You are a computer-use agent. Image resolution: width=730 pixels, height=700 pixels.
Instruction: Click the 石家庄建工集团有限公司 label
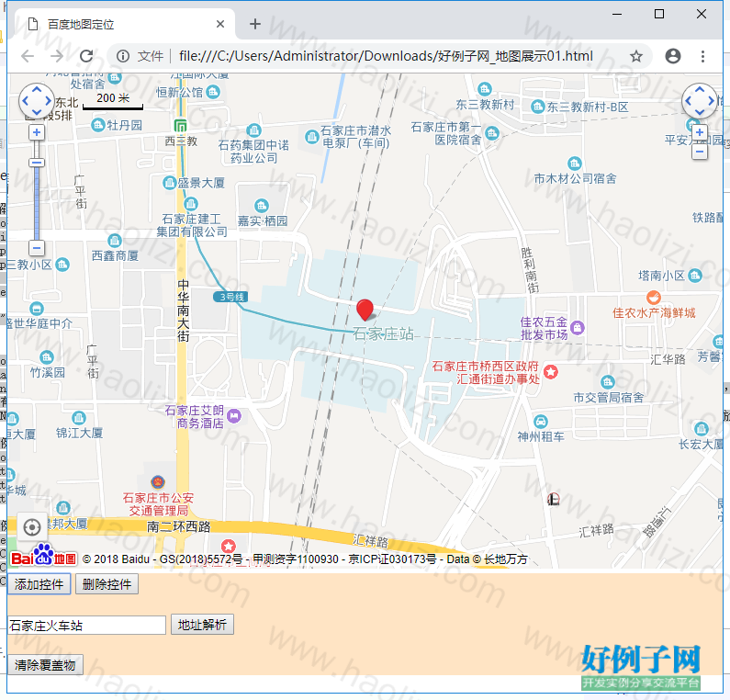(x=192, y=225)
